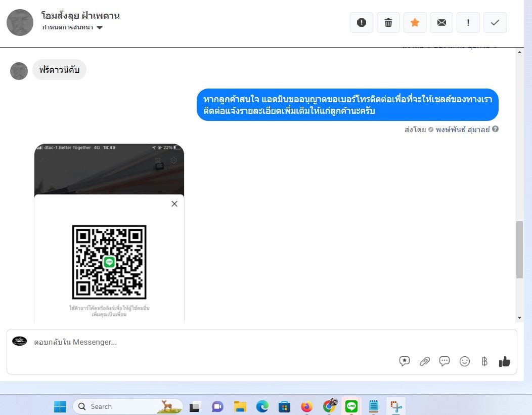The width and height of the screenshot is (532, 415).
Task: Delete the conversation with the trash icon
Action: (x=388, y=22)
